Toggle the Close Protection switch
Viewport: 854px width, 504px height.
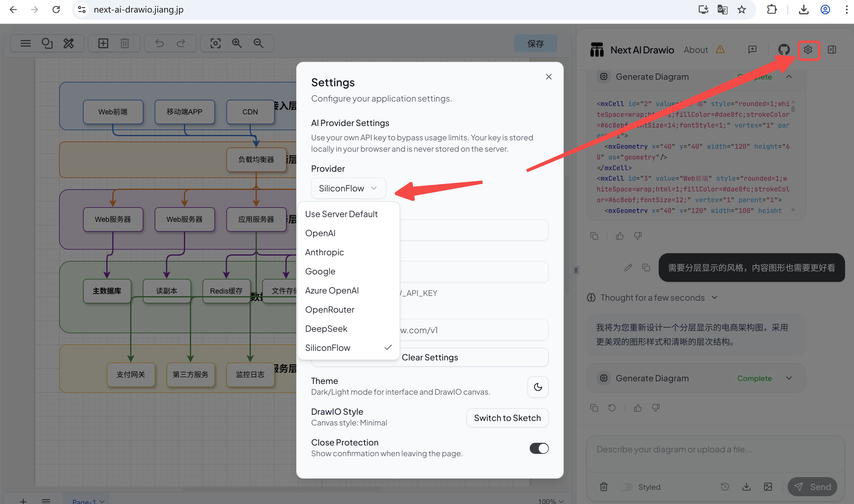539,448
